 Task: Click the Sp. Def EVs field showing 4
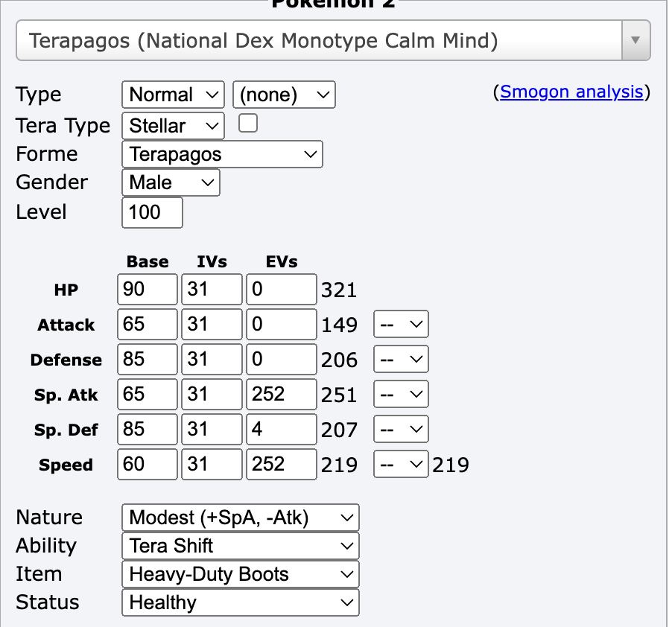(x=280, y=429)
